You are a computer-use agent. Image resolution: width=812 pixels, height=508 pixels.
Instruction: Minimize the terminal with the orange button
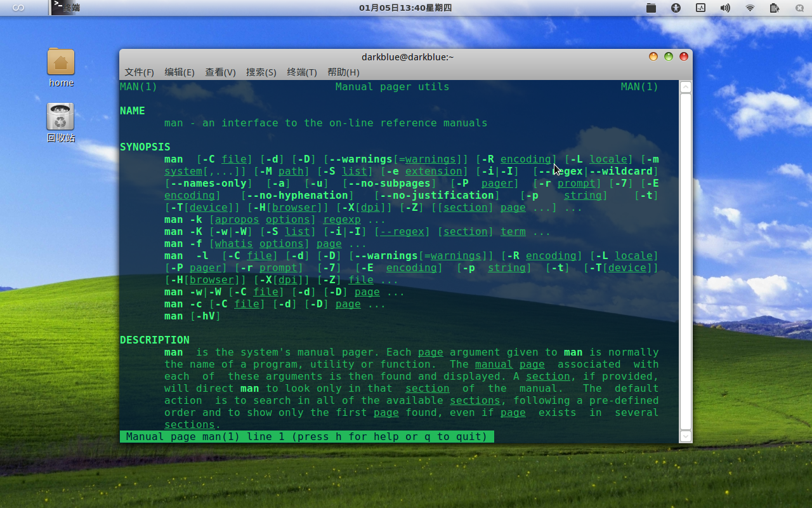click(653, 57)
